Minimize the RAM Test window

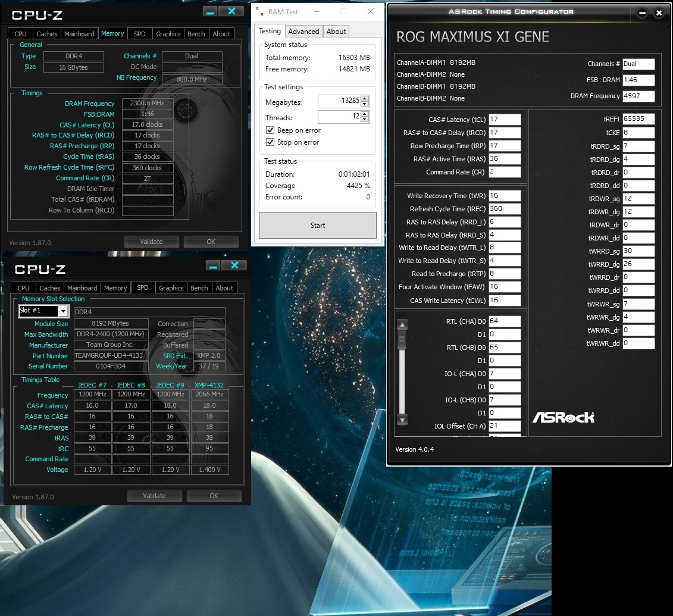tap(317, 11)
